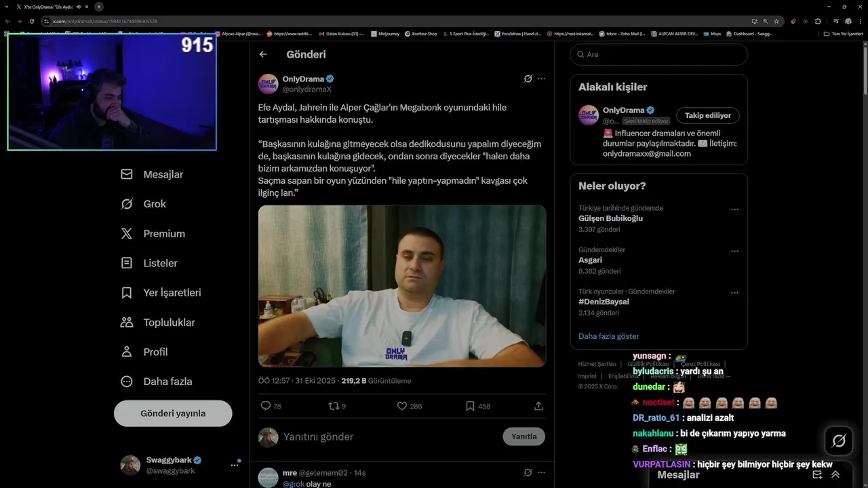Viewport: 868px width, 488px height.
Task: Open a new browser tab
Action: click(x=99, y=7)
